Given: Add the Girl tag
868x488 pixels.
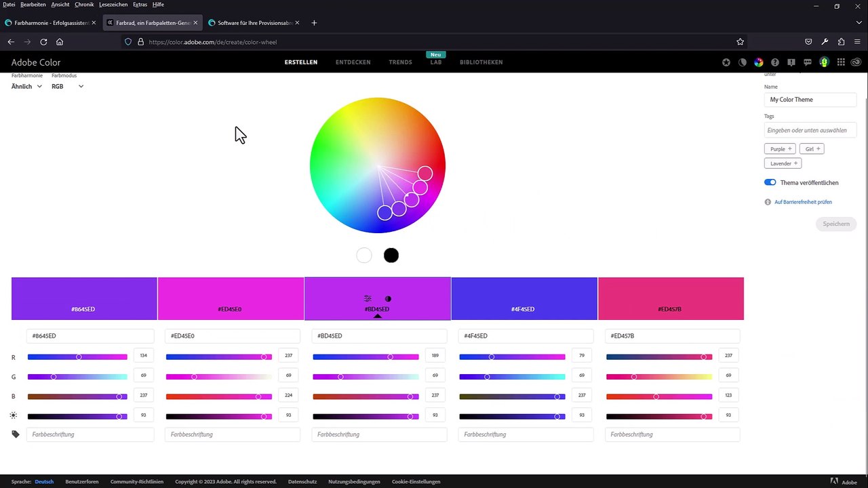Looking at the screenshot, I should (812, 148).
